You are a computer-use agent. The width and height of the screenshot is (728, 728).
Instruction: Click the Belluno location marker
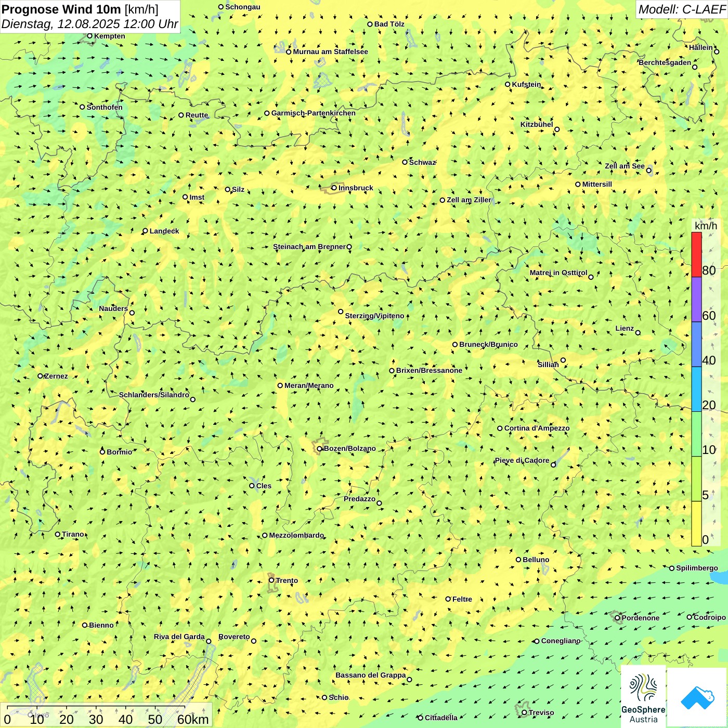(518, 560)
